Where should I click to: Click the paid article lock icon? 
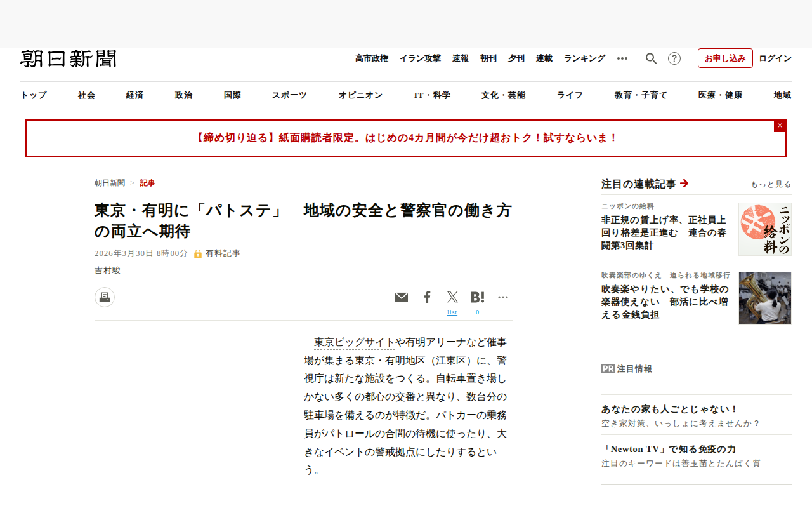[x=198, y=254]
